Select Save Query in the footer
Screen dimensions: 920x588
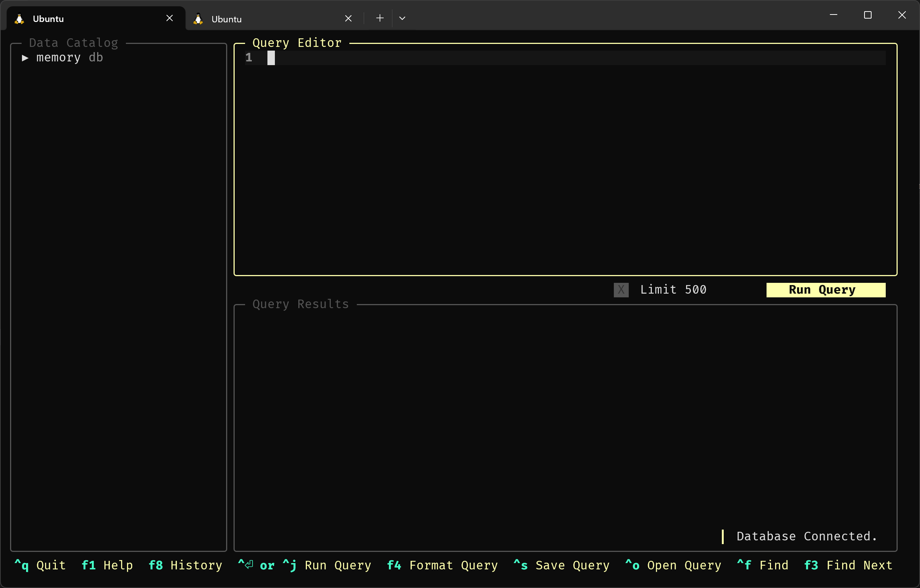tap(561, 565)
